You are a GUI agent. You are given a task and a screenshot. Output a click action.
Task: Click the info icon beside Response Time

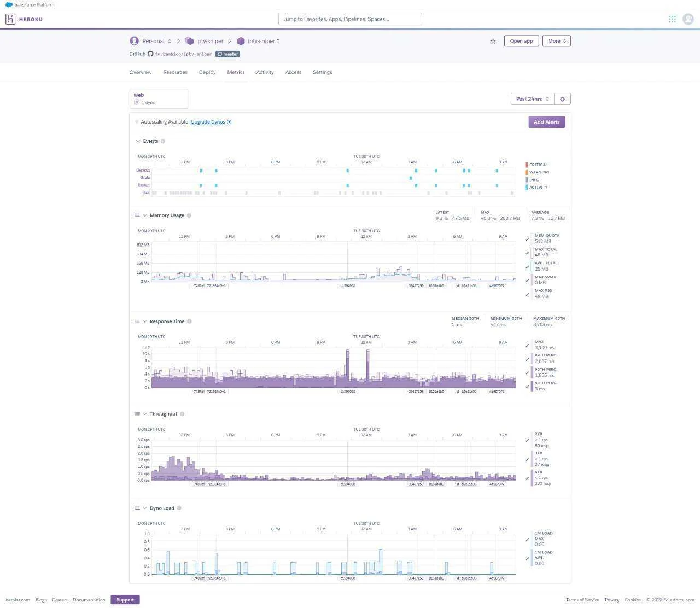189,321
